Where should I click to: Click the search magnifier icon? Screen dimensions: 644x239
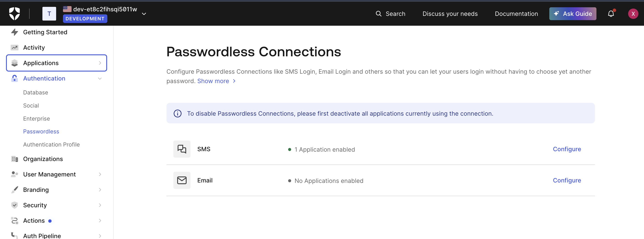pos(379,14)
